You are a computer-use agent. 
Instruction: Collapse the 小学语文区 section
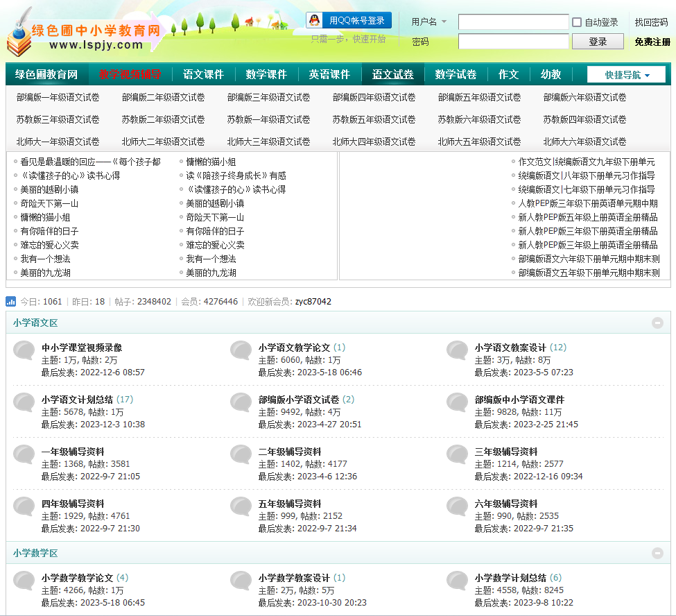point(657,323)
